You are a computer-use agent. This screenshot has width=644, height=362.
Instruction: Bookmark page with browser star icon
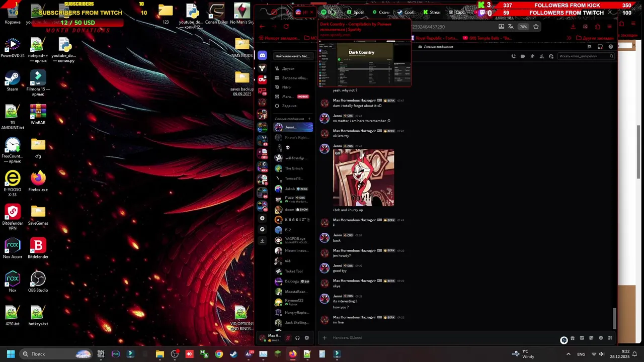(536, 27)
